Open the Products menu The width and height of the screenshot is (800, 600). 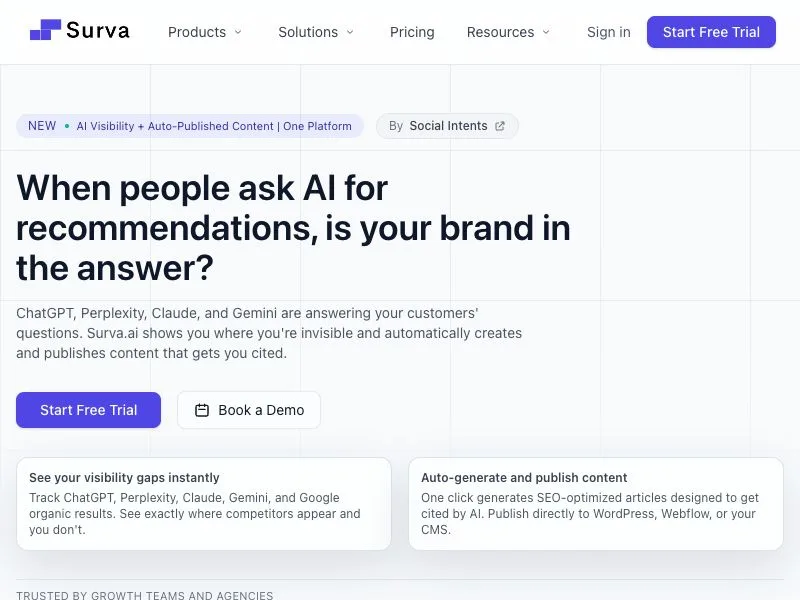pyautogui.click(x=205, y=32)
